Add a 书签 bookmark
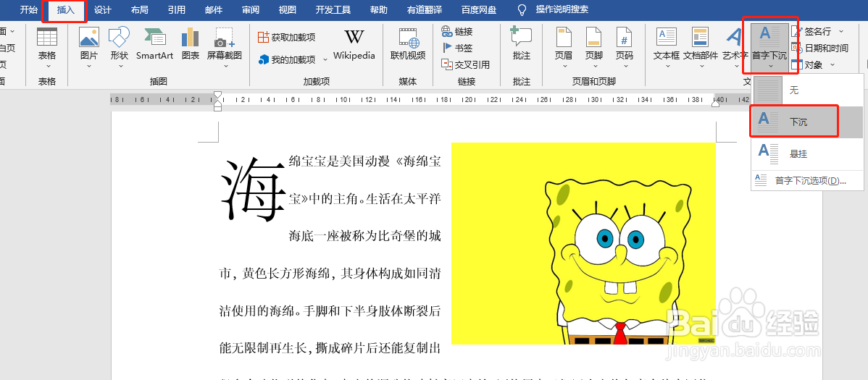Screen dimensions: 868x380 [x=457, y=48]
